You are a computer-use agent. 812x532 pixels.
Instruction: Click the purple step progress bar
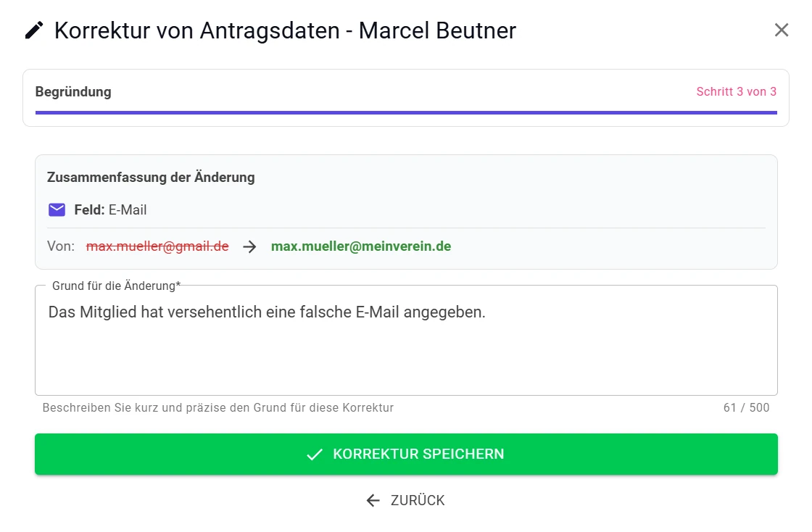click(x=406, y=112)
